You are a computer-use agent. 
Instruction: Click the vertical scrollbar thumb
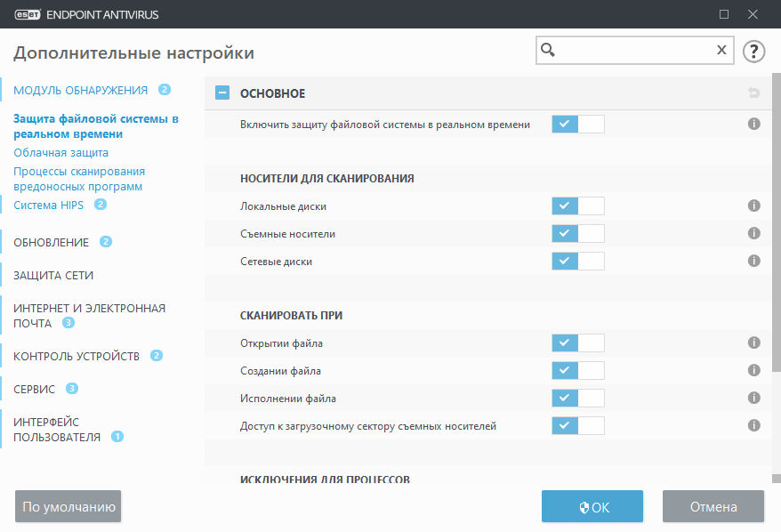[x=776, y=222]
